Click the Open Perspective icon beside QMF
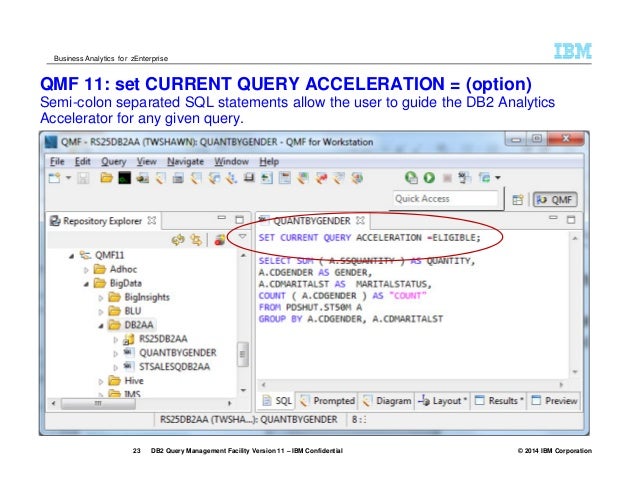The image size is (638, 493). [x=518, y=200]
